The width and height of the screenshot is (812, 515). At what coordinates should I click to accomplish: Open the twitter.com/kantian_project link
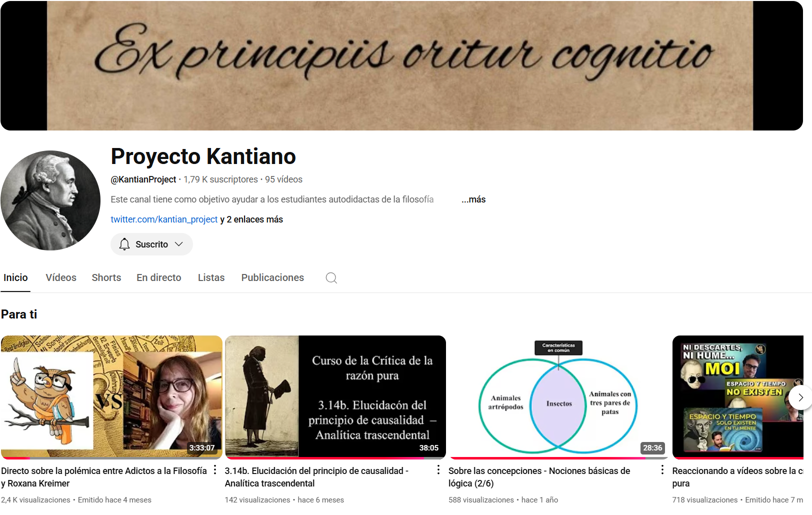164,219
